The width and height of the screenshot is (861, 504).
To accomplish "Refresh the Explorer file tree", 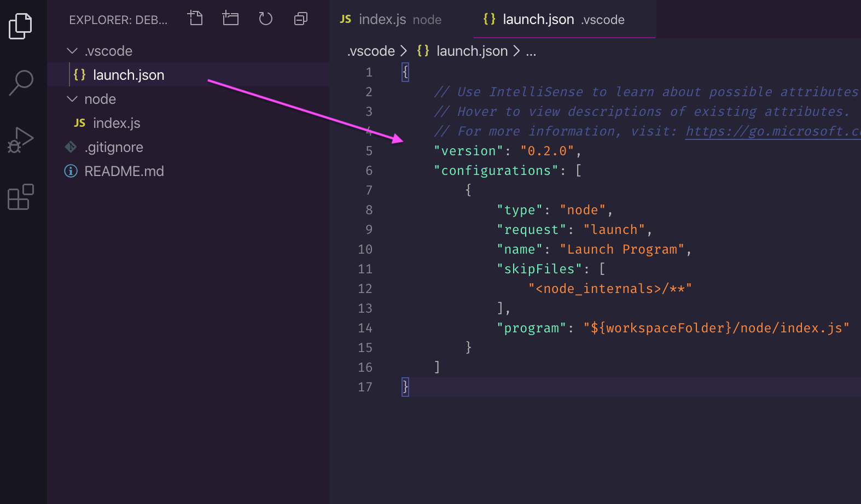I will click(265, 19).
